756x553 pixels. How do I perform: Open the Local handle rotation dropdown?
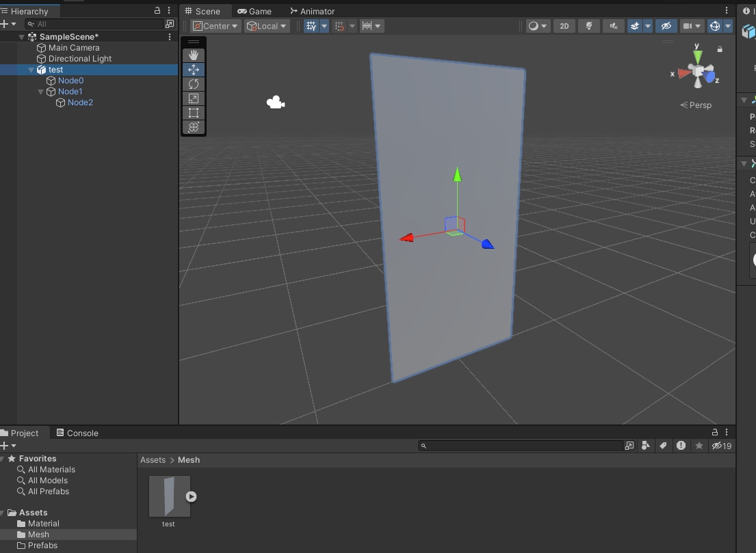pyautogui.click(x=267, y=26)
